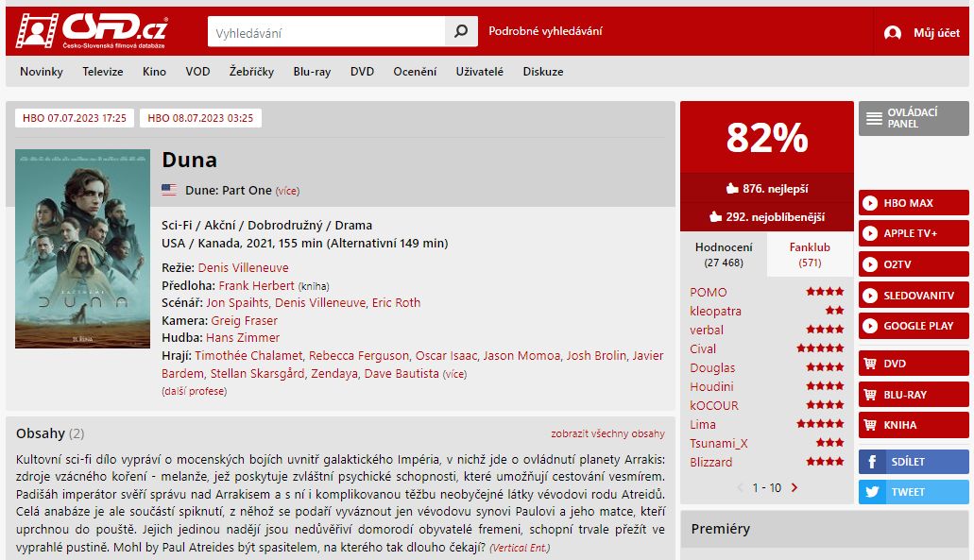Image resolution: width=974 pixels, height=560 pixels.
Task: Click the DVD shopping cart icon
Action: pos(870,364)
